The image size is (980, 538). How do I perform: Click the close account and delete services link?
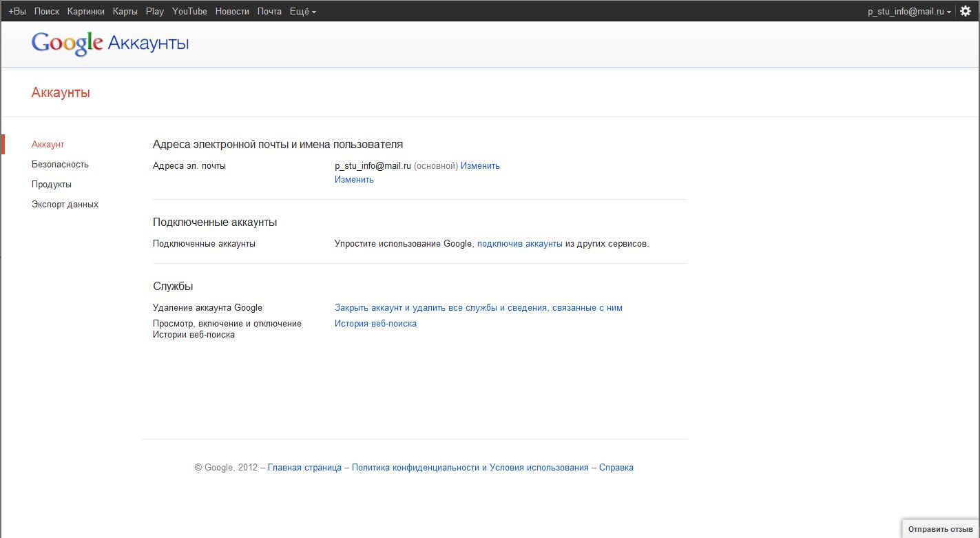[x=478, y=308]
